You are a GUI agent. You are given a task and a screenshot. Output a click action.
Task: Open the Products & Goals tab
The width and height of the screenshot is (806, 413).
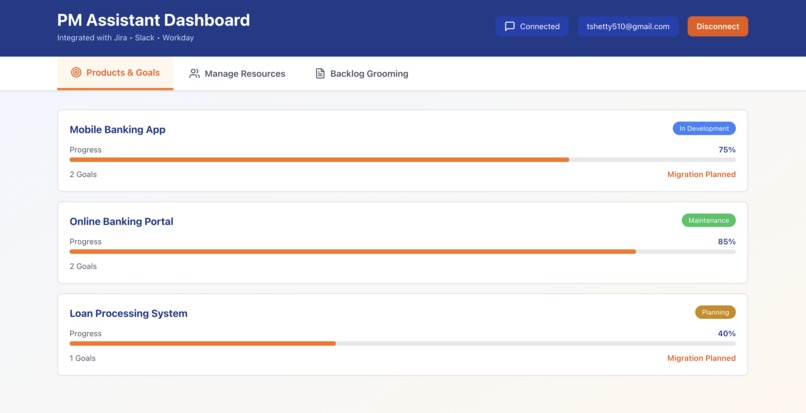click(115, 74)
